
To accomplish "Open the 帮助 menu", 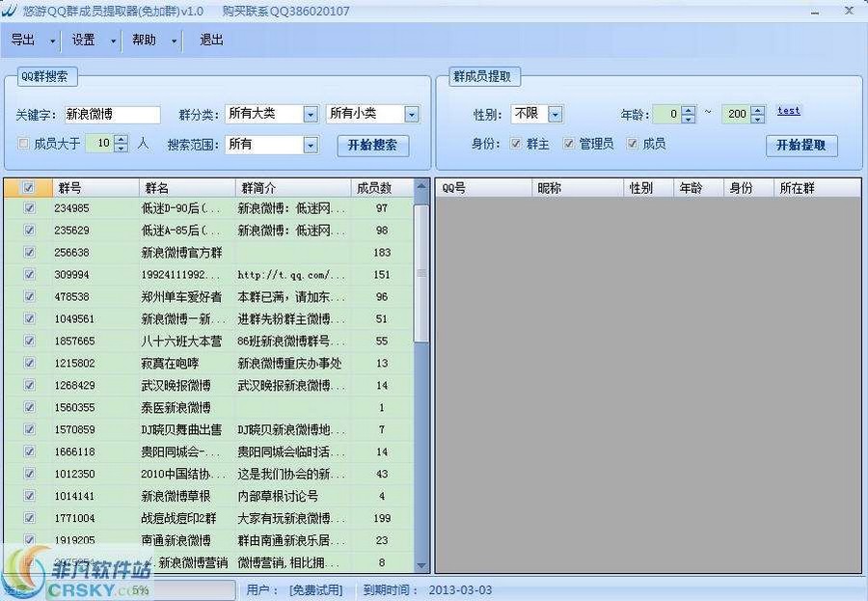I will tap(144, 40).
